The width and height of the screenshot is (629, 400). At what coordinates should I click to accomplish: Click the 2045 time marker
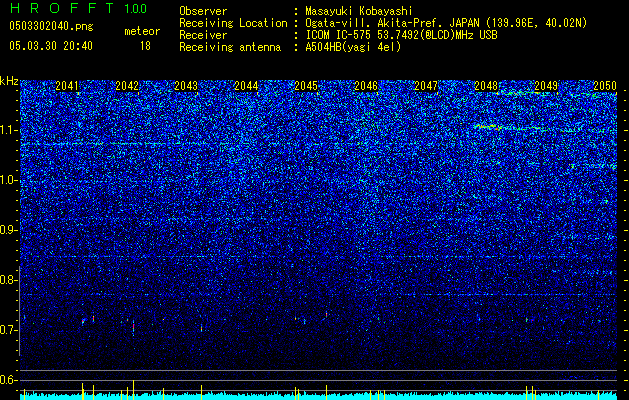[x=306, y=86]
